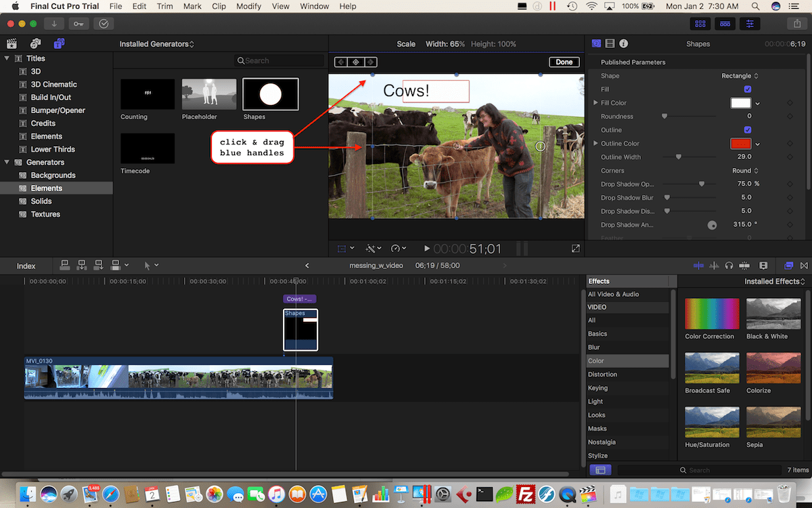This screenshot has height=508, width=812.
Task: Open the Photos and Audio sidebar
Action: 35,42
